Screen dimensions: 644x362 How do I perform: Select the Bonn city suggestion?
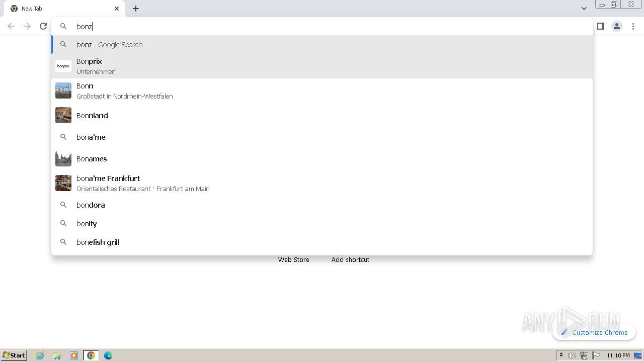click(x=322, y=90)
